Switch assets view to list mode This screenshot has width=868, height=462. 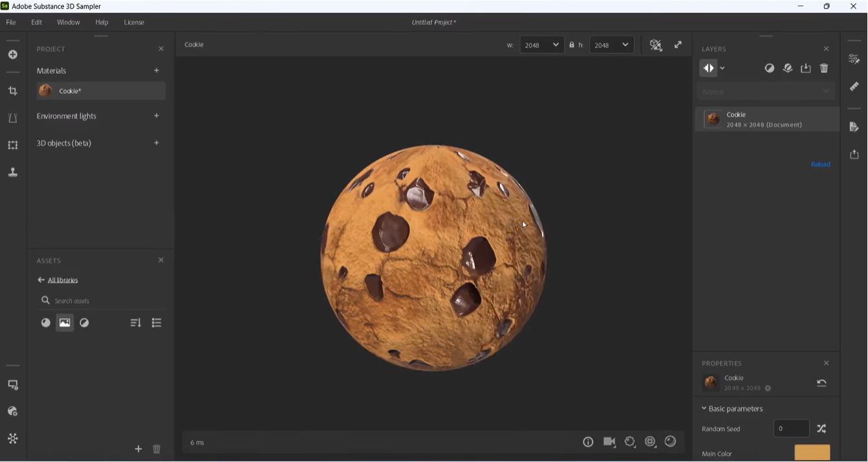(157, 323)
